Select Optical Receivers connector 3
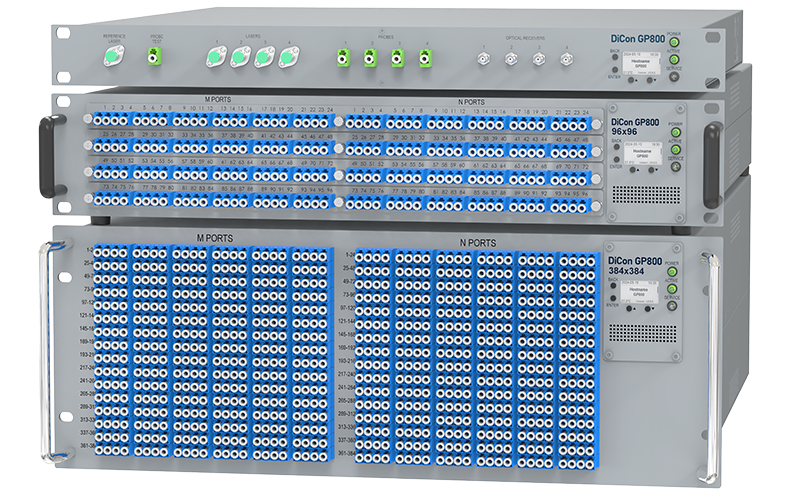Viewport: 800px width, 500px height. (x=539, y=59)
